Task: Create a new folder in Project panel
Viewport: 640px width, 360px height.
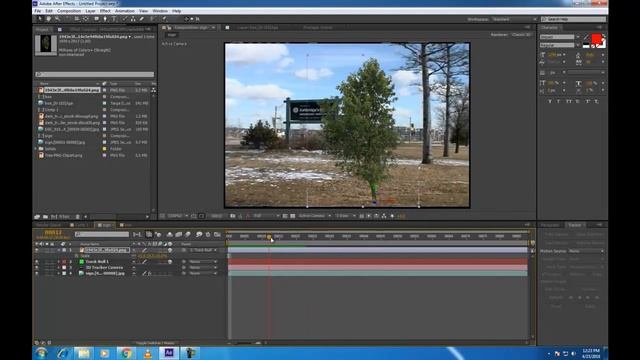Action: (45, 217)
